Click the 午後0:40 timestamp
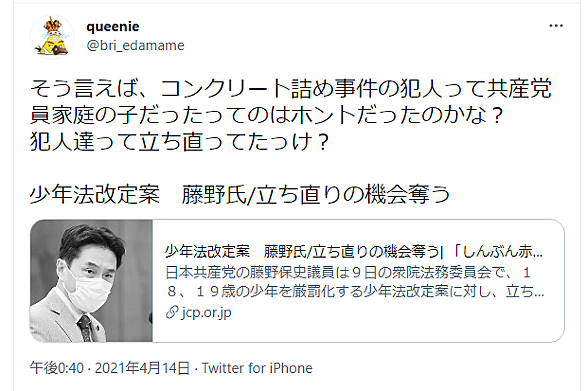The height and width of the screenshot is (391, 586). 57,368
